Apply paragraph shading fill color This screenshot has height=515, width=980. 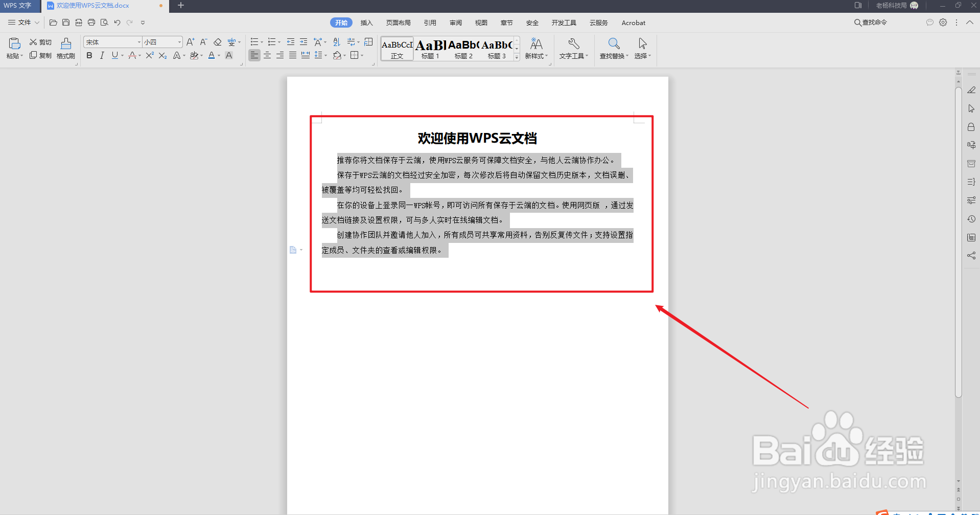pyautogui.click(x=337, y=55)
